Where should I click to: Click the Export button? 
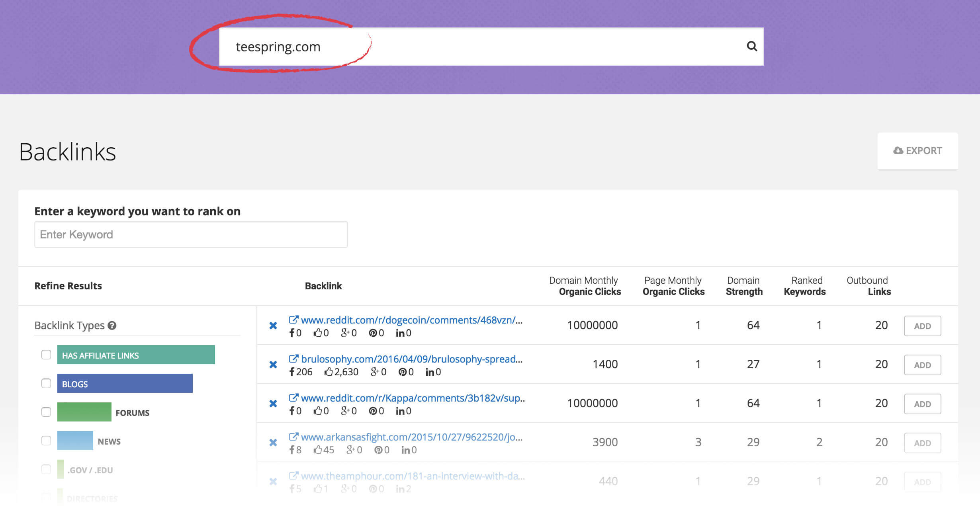(x=917, y=151)
